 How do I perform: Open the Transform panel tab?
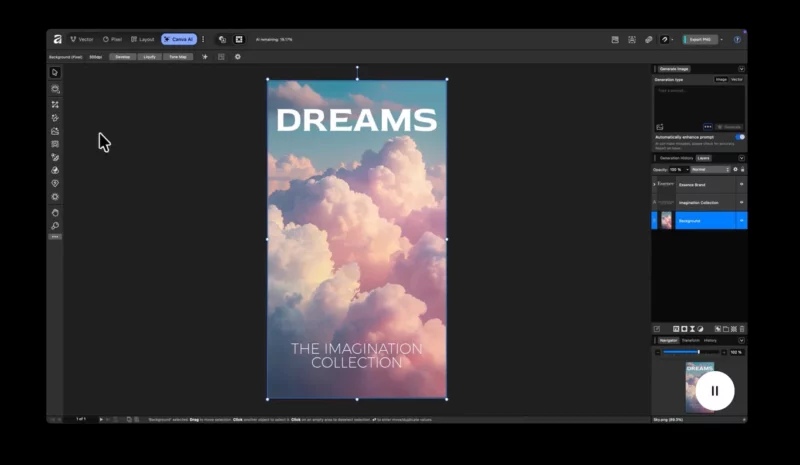690,340
